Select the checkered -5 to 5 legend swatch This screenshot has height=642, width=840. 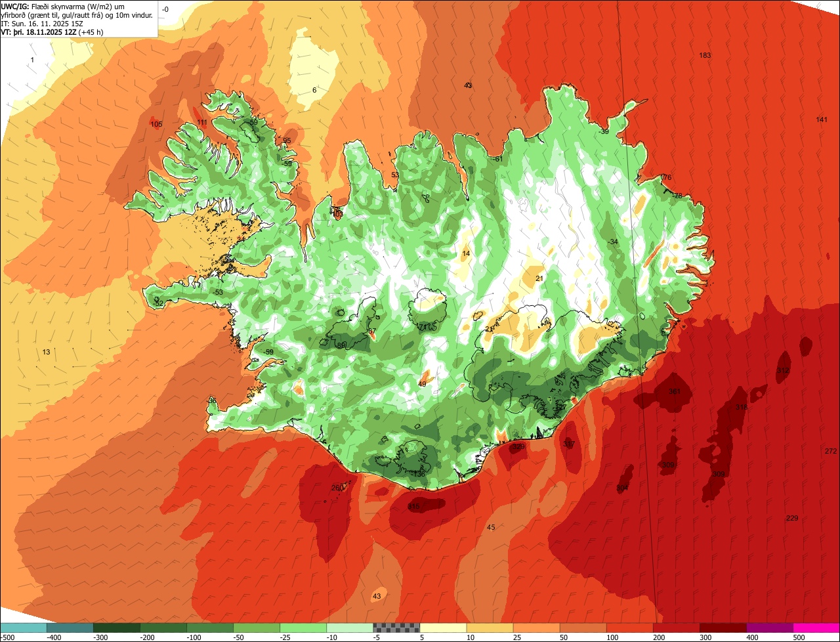coord(396,628)
